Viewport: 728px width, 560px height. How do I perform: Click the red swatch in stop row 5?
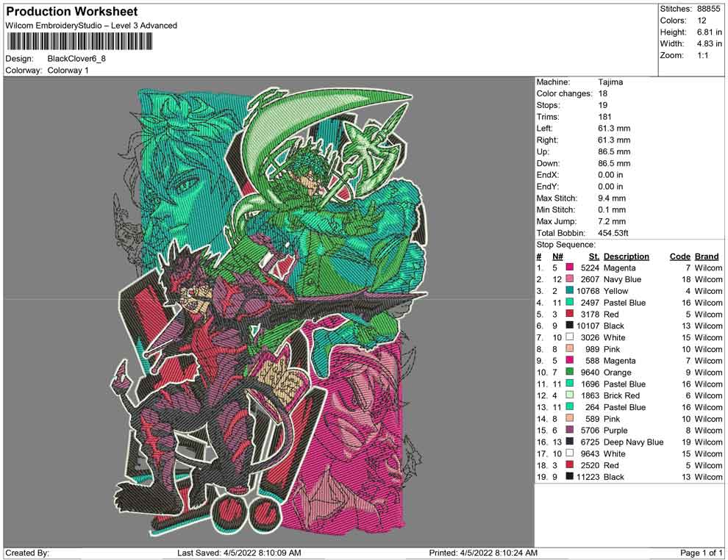[570, 314]
